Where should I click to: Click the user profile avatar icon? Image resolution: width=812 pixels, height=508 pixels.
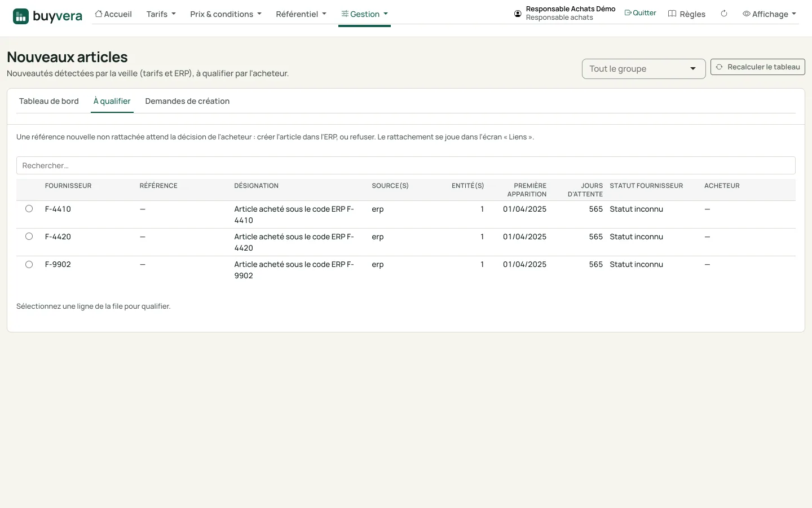click(518, 14)
